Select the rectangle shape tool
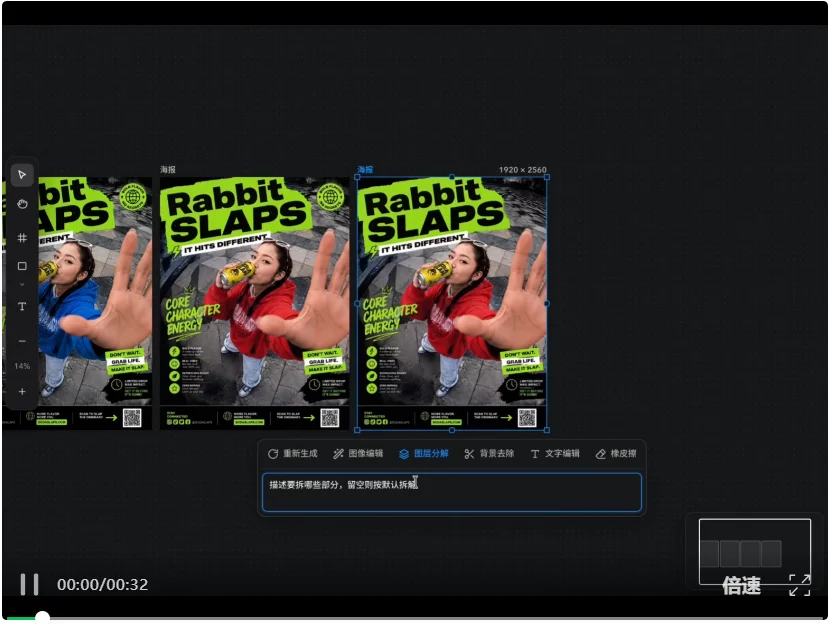The image size is (830, 624). point(22,266)
